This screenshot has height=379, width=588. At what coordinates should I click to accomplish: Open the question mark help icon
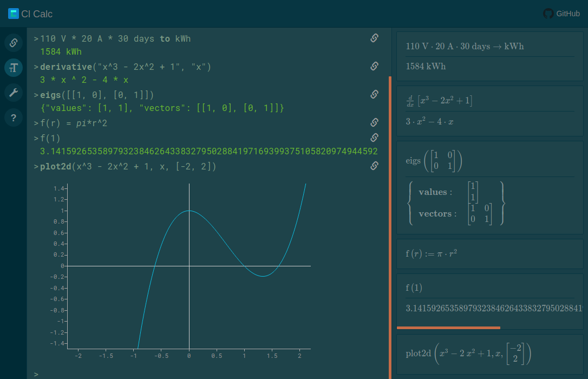[14, 117]
